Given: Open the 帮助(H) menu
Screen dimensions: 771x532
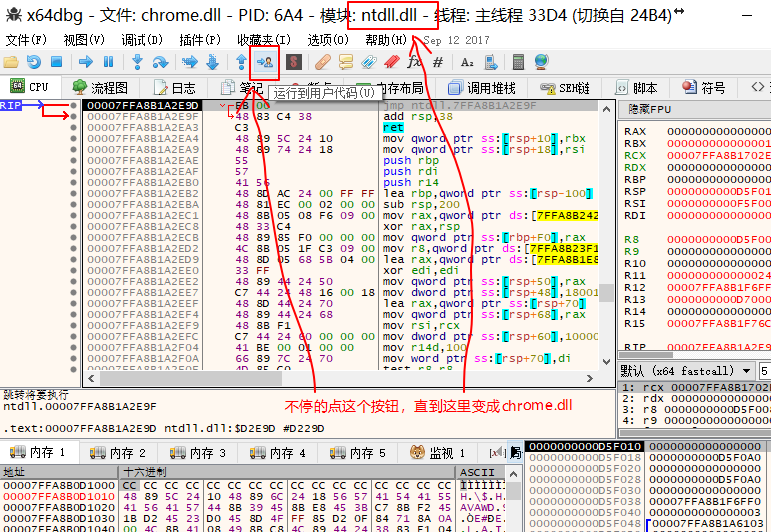Looking at the screenshot, I should 386,40.
